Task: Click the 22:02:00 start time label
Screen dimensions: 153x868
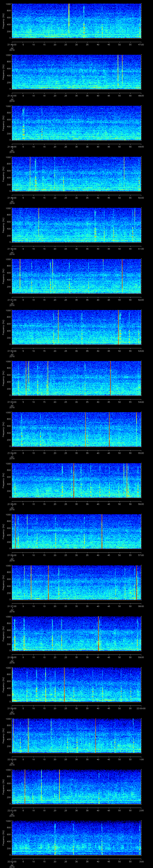Action: pos(12,861)
